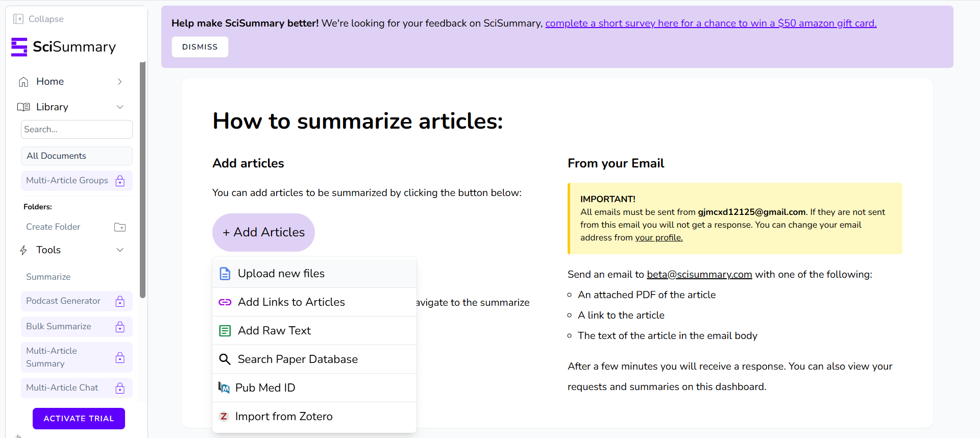980x438 pixels.
Task: Open Podcast Generator tool
Action: click(77, 301)
